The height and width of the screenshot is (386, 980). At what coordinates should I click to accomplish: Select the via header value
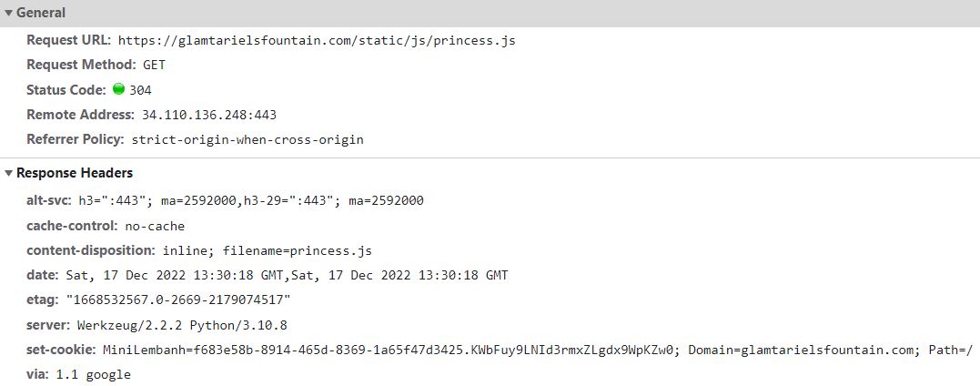(94, 375)
